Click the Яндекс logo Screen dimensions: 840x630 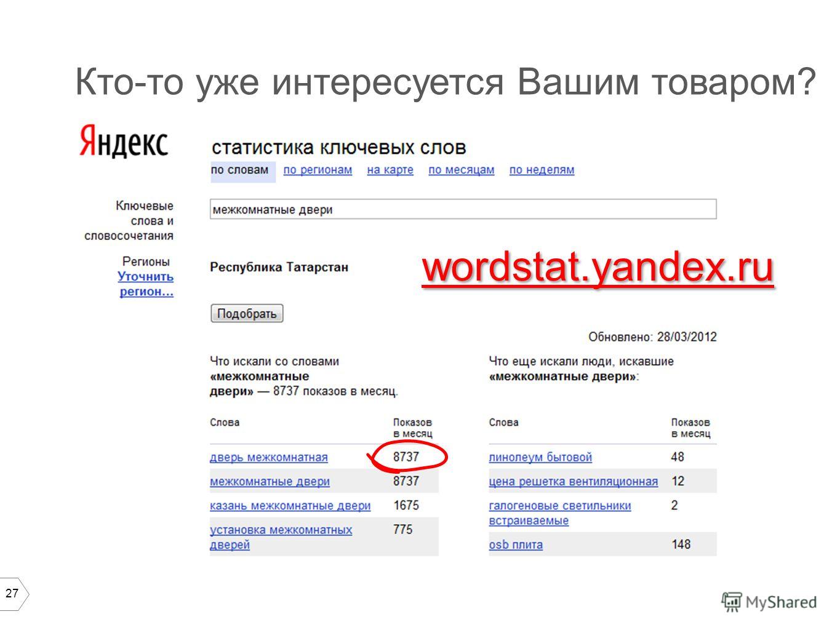tap(124, 142)
